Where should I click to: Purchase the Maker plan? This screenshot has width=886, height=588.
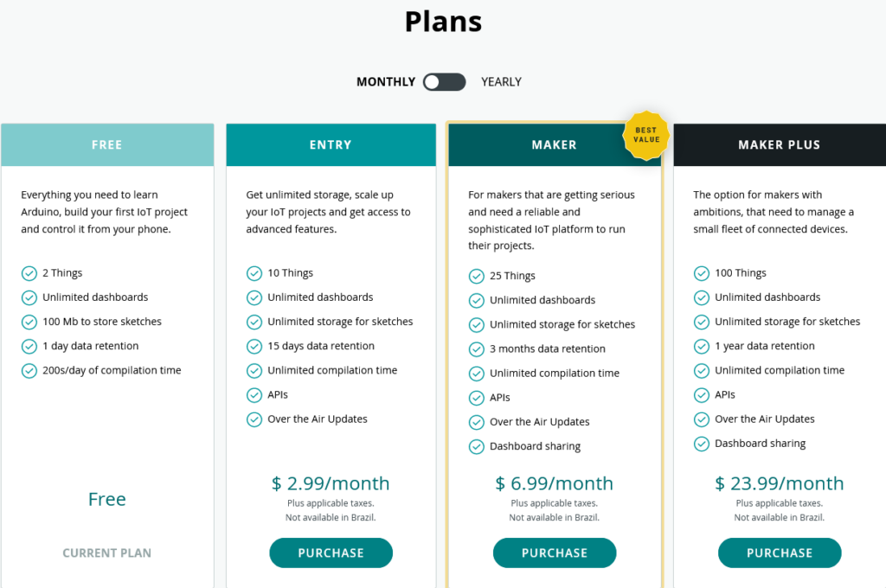(x=555, y=553)
